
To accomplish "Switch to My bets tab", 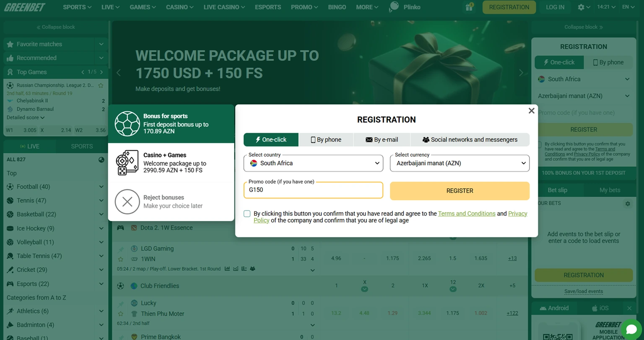I will pos(610,190).
